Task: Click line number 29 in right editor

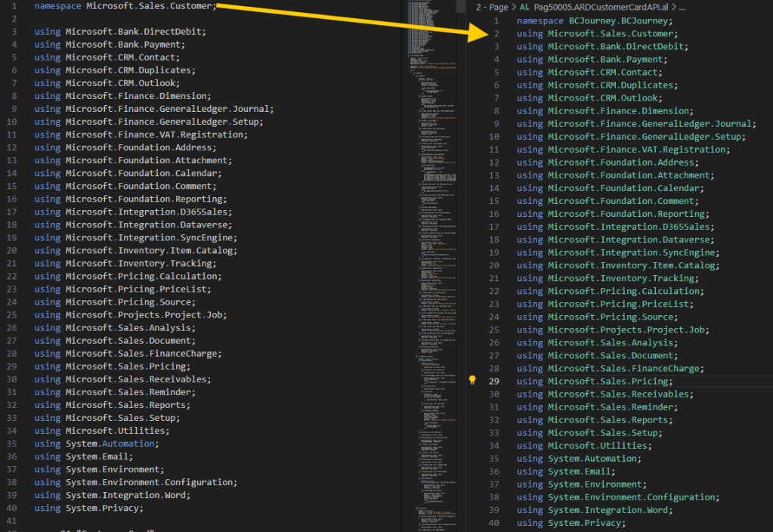Action: click(493, 381)
